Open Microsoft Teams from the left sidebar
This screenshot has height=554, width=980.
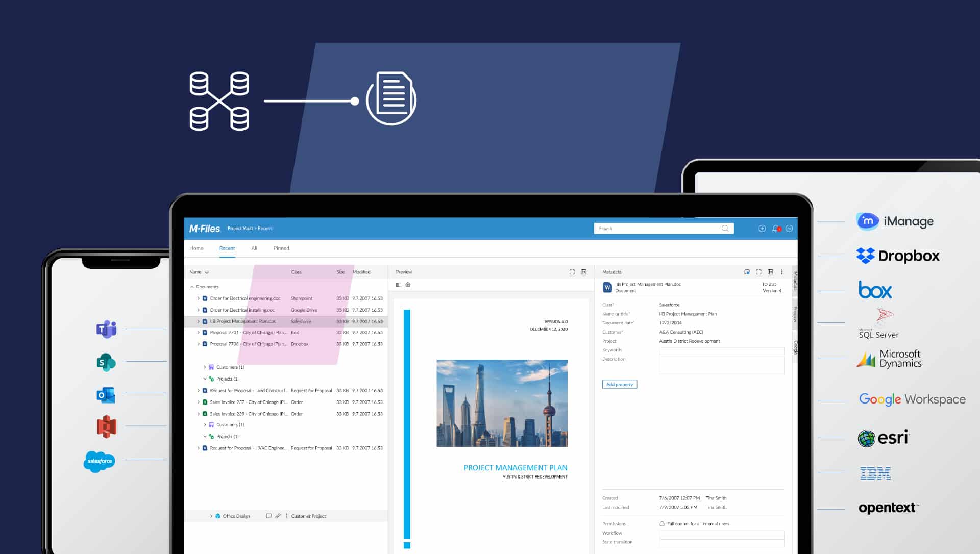(105, 329)
